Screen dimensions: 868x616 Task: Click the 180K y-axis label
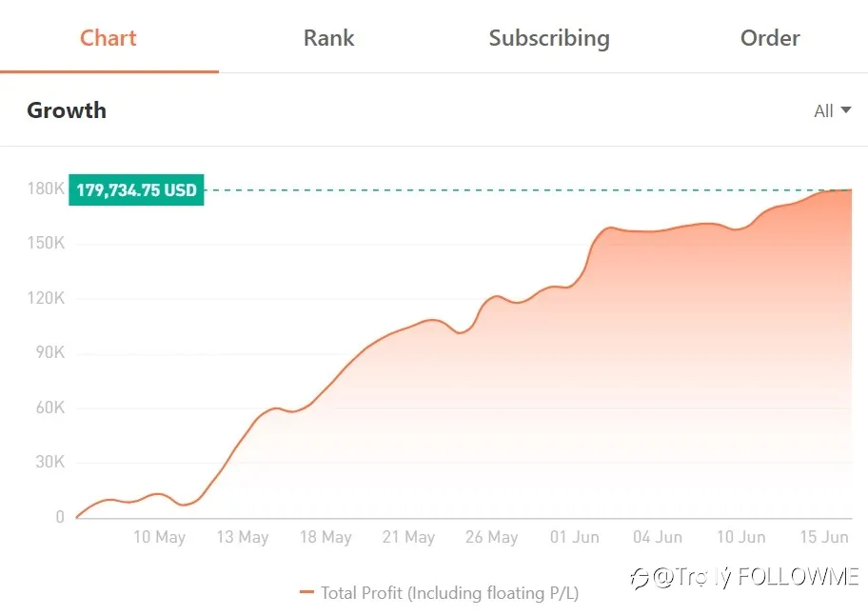(46, 189)
